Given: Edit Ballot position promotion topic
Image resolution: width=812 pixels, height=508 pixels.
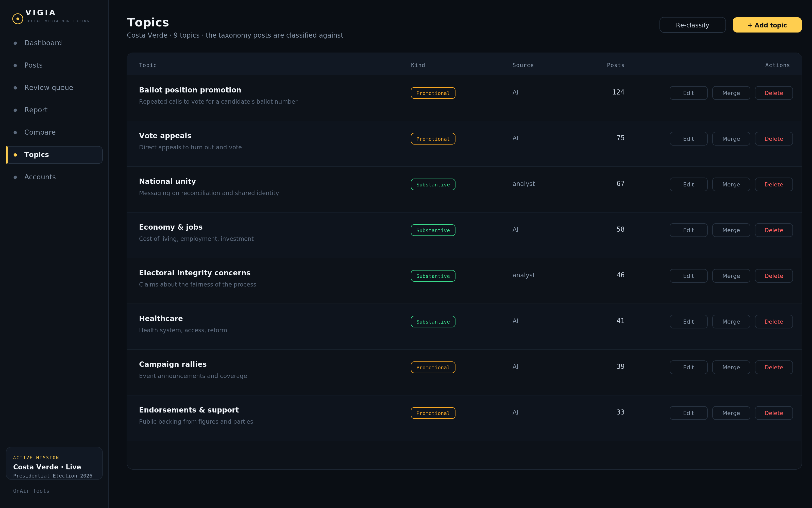Looking at the screenshot, I should click(688, 93).
